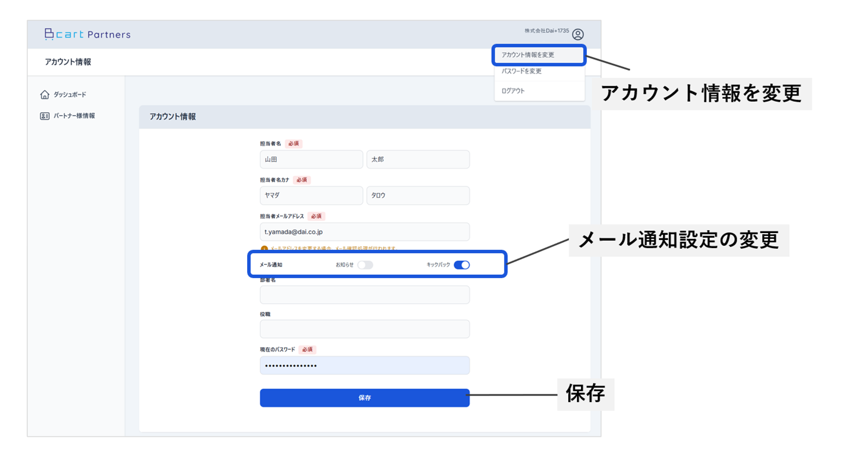Click the first name field containing 太郎

418,160
